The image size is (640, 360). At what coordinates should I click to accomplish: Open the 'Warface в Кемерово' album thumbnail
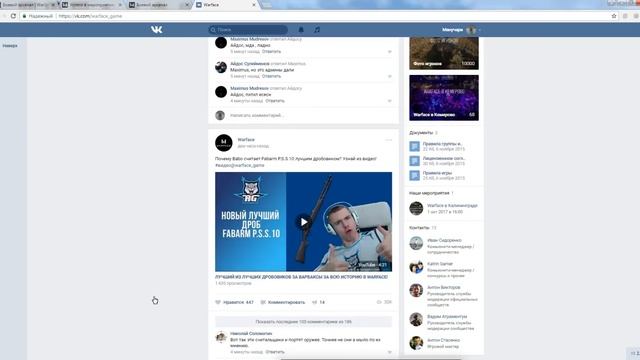[x=444, y=98]
